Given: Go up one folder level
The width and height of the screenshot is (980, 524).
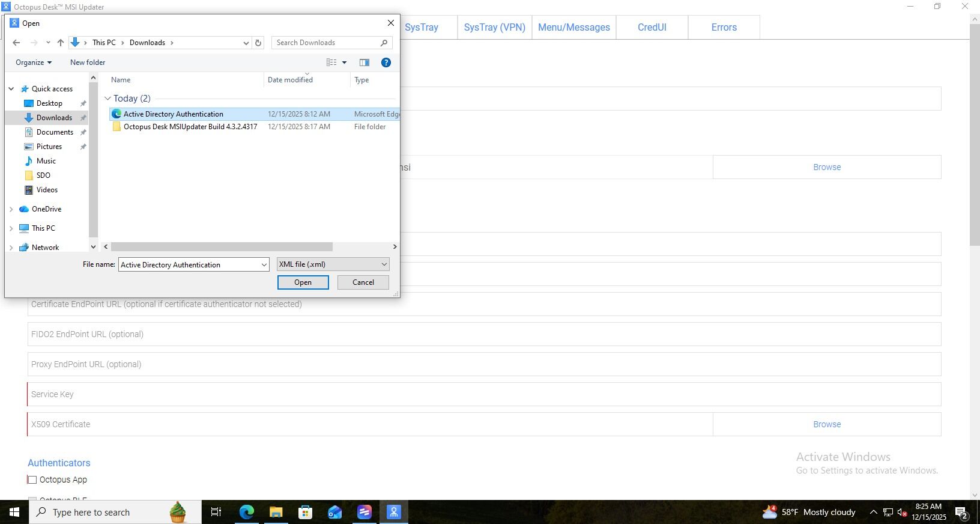Looking at the screenshot, I should pos(60,43).
